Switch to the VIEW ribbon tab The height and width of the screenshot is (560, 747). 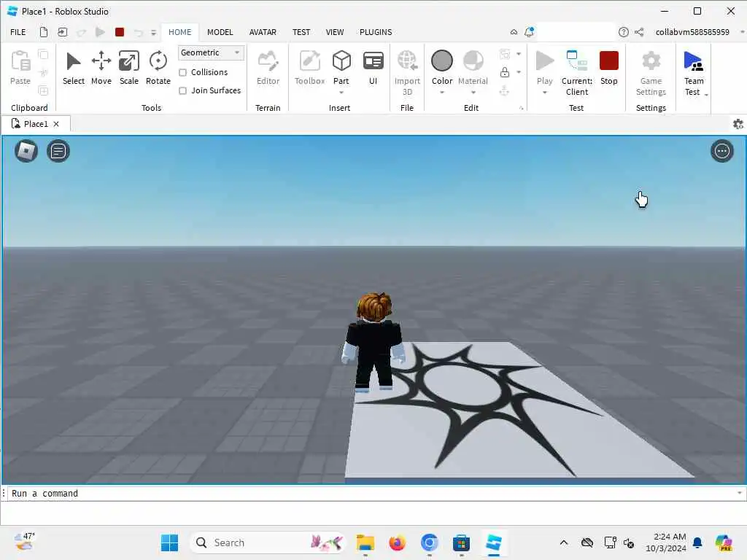[334, 32]
